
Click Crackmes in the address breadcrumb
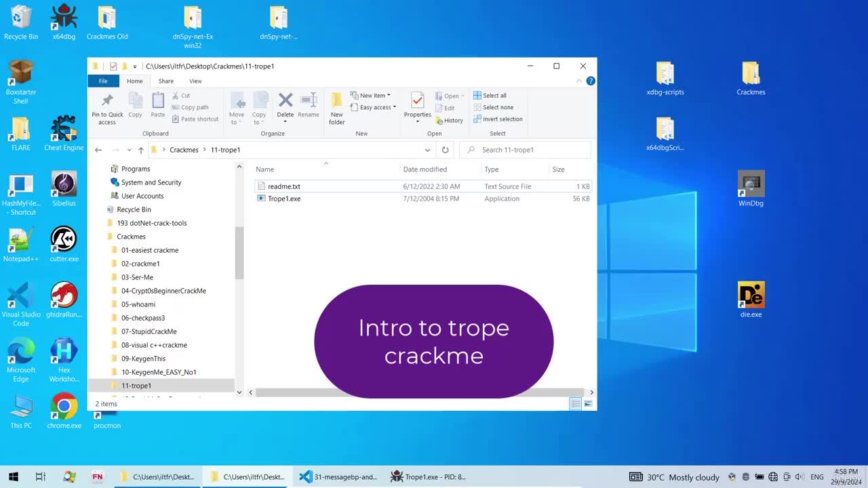(184, 150)
